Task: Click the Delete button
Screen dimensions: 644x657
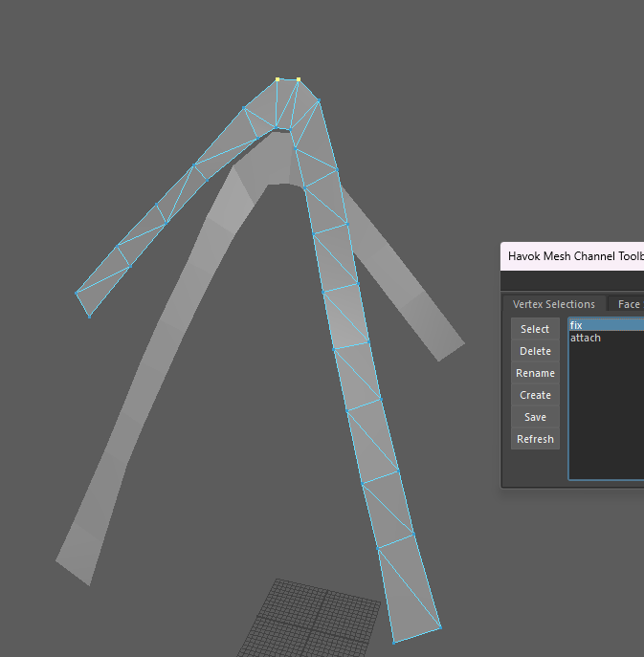Action: (x=535, y=351)
